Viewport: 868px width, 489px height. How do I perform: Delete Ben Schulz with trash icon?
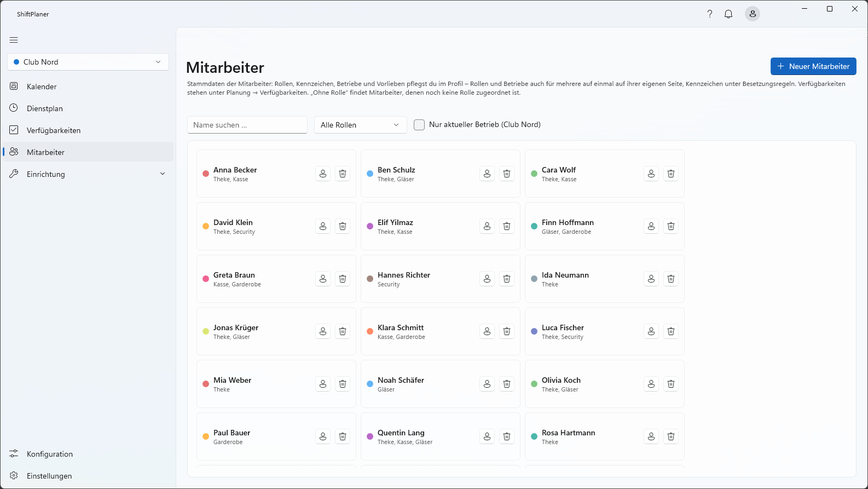(507, 174)
